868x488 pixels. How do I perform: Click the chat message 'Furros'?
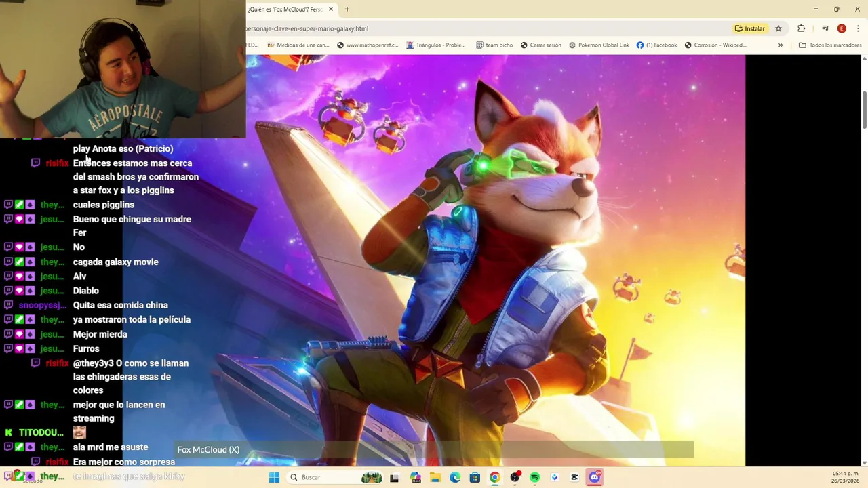click(x=86, y=348)
